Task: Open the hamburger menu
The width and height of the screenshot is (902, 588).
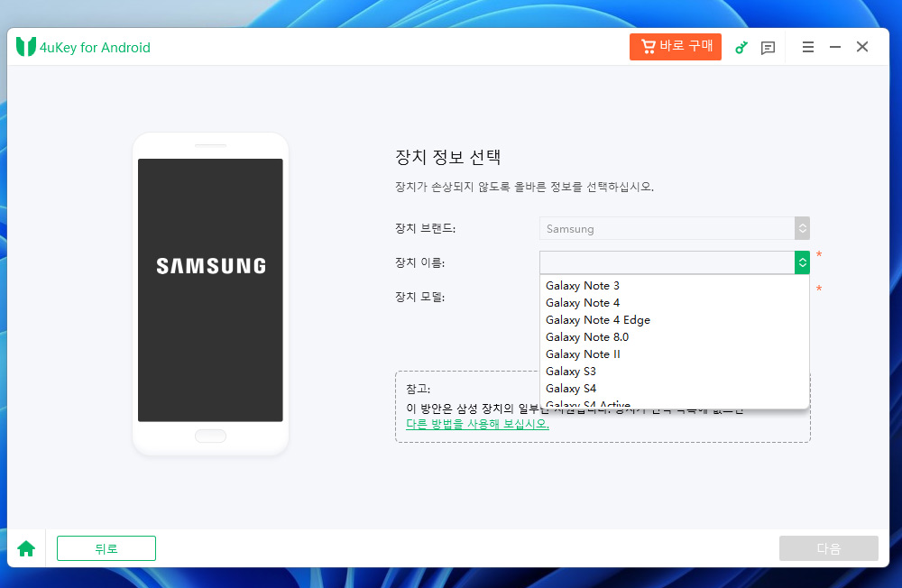Action: 807,47
